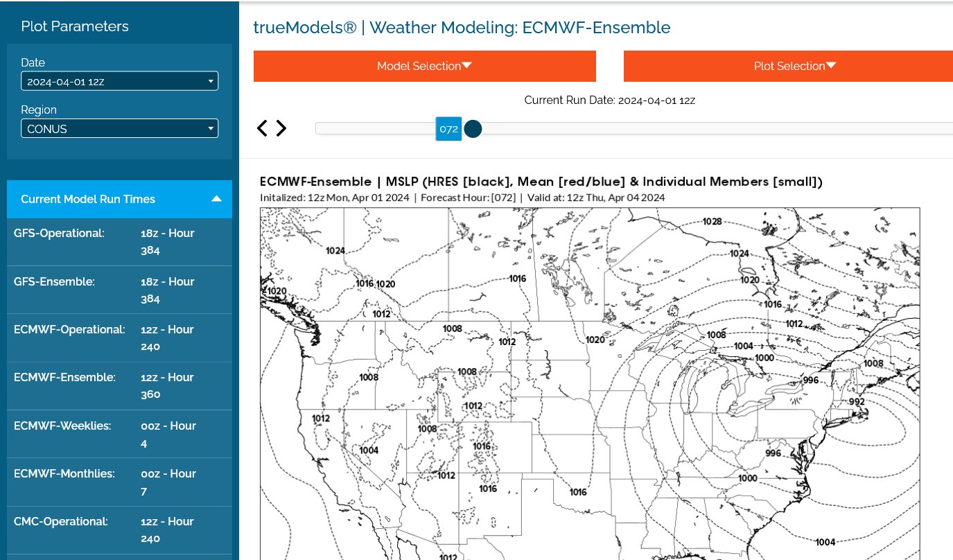Select the ECMWF-Monthlies run time row
The width and height of the screenshot is (953, 560).
[119, 482]
